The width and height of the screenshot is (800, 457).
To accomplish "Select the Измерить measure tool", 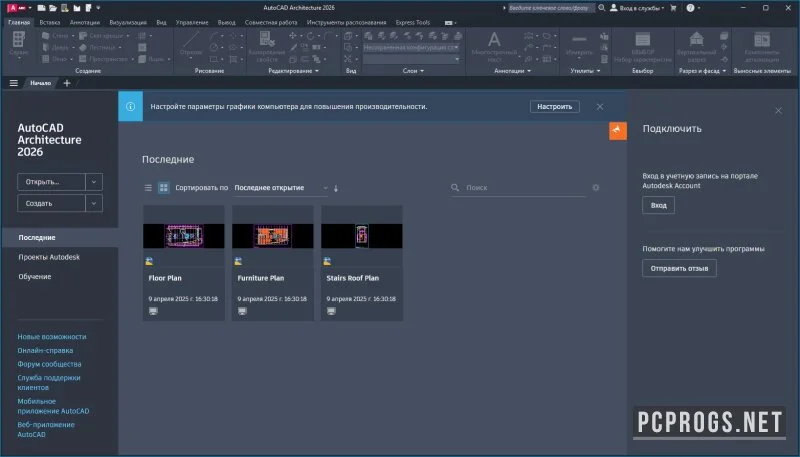I will [579, 44].
